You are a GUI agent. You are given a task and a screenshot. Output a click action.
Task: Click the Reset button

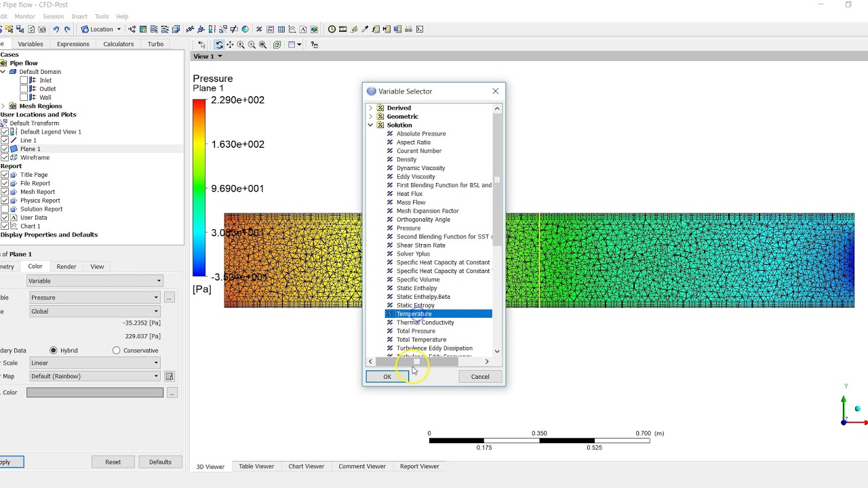click(113, 462)
